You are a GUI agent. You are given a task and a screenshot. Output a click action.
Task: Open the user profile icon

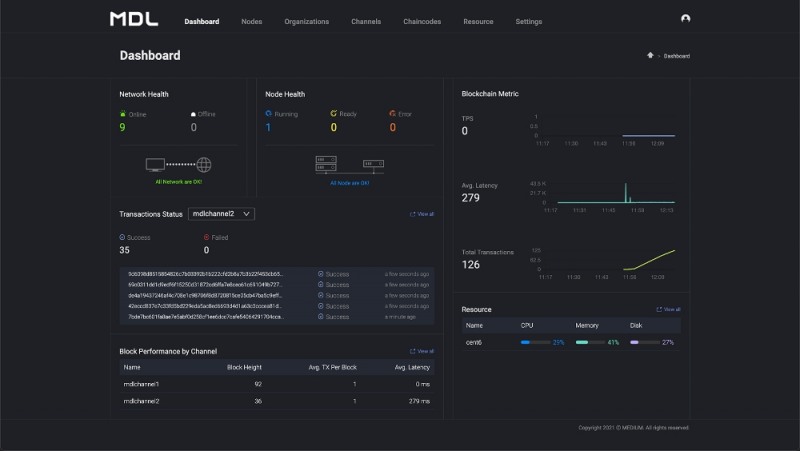click(685, 19)
